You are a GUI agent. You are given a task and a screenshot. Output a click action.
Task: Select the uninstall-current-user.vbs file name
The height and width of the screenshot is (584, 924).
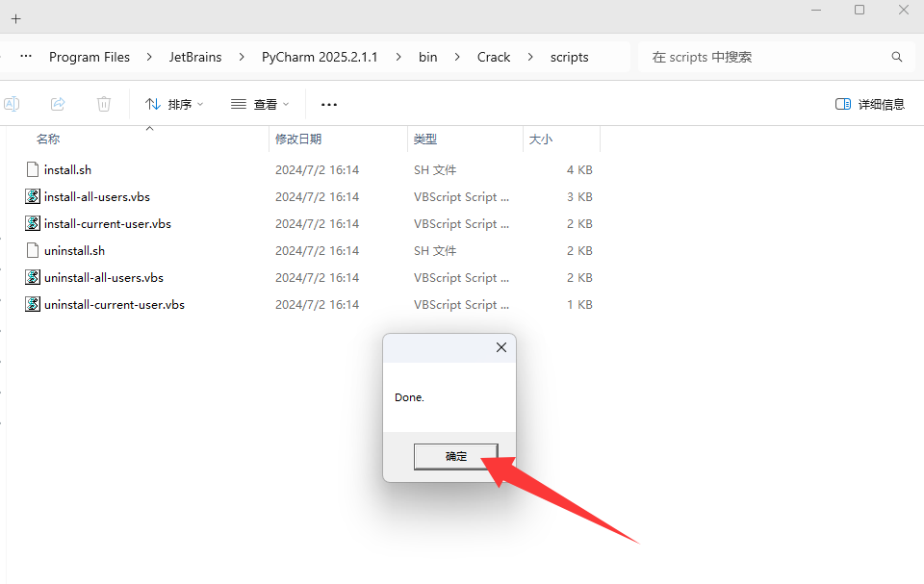115,305
